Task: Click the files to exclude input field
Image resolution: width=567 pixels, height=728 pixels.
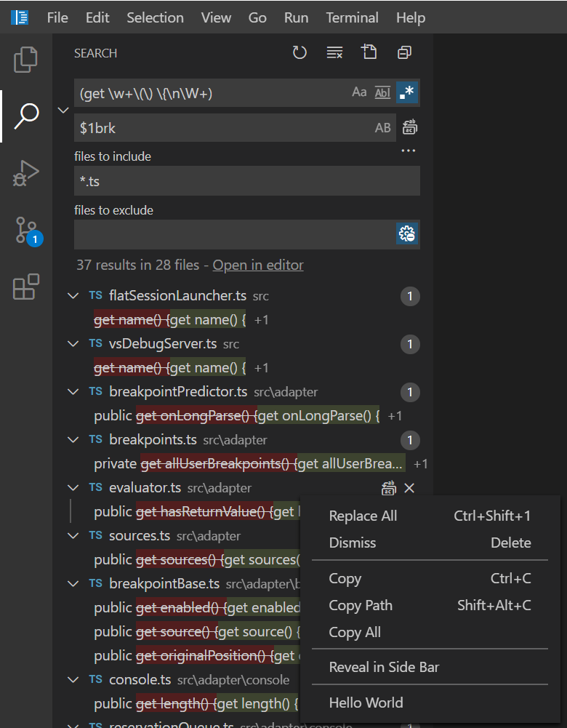Action: point(234,234)
